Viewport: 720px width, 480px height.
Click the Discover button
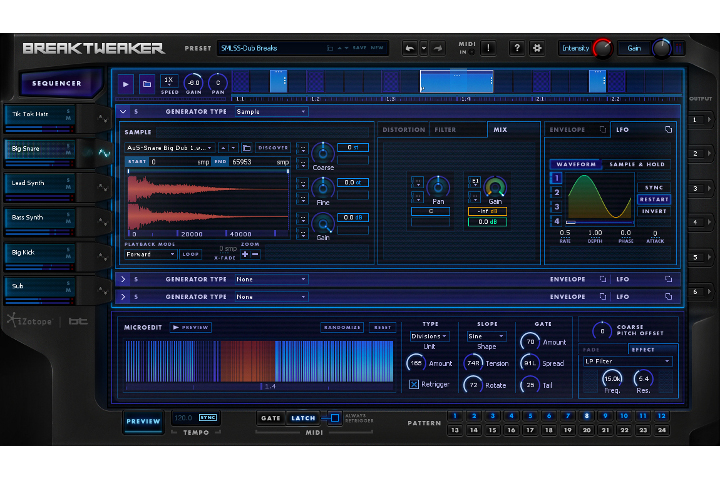[x=273, y=147]
